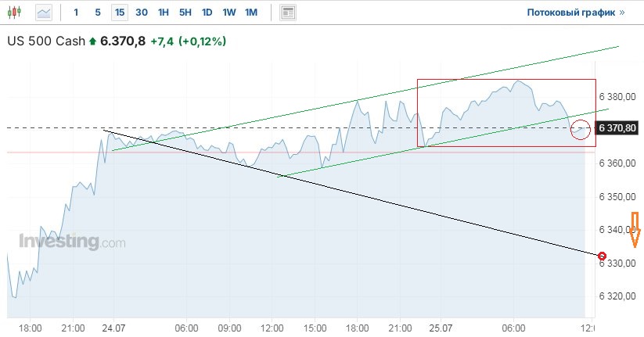Click the Investing.com watermark logo
This screenshot has width=644, height=337.
pos(71,242)
